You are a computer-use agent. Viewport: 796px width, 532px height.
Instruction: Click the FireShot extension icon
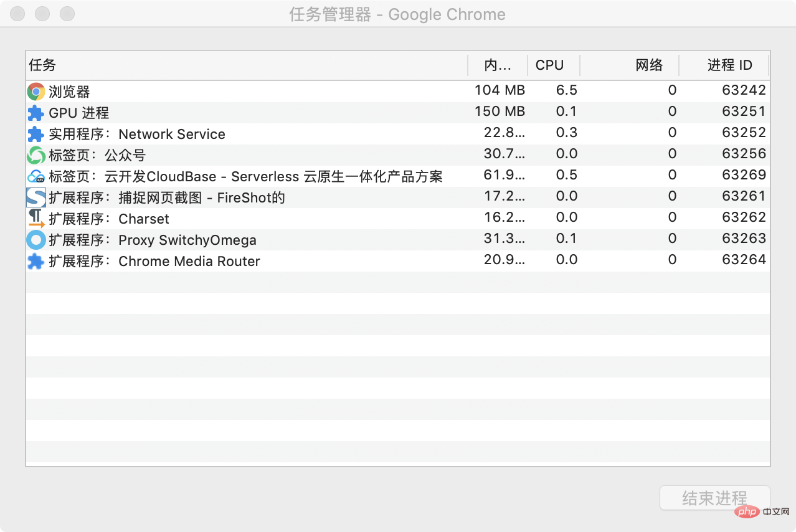pyautogui.click(x=36, y=197)
